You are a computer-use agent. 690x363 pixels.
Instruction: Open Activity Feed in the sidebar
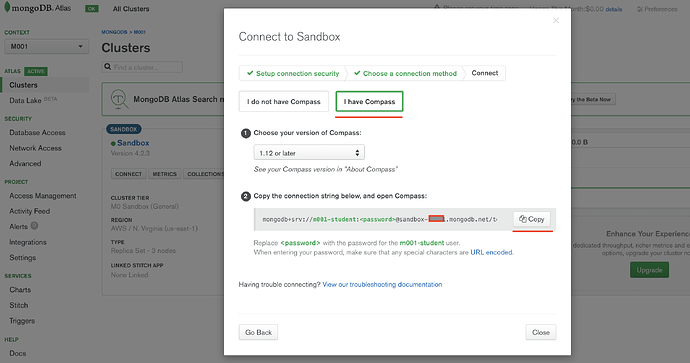(29, 211)
